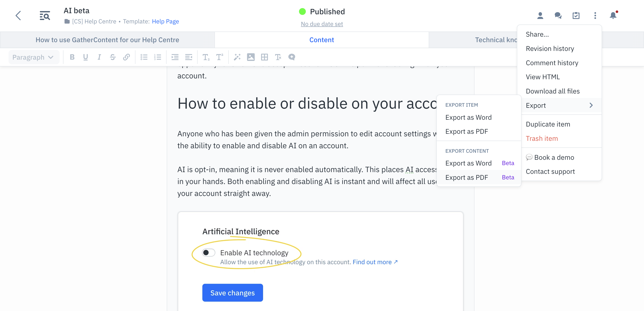The width and height of the screenshot is (644, 311).
Task: Apply strikethrough formatting
Action: click(113, 57)
